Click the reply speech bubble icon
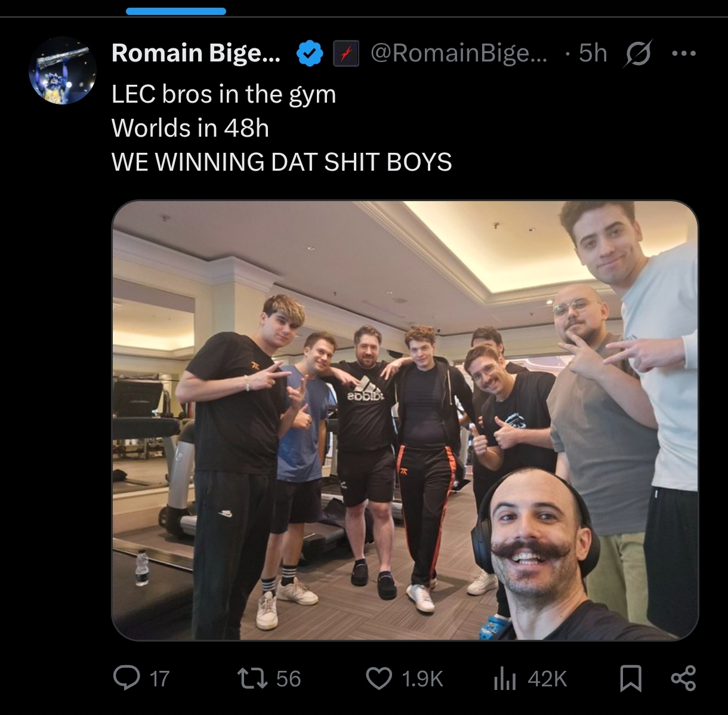728x715 pixels. pos(127,679)
